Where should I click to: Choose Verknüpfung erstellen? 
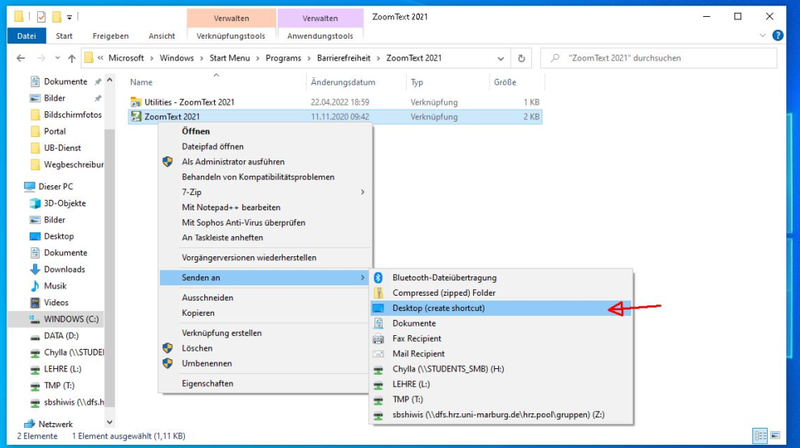tap(222, 333)
